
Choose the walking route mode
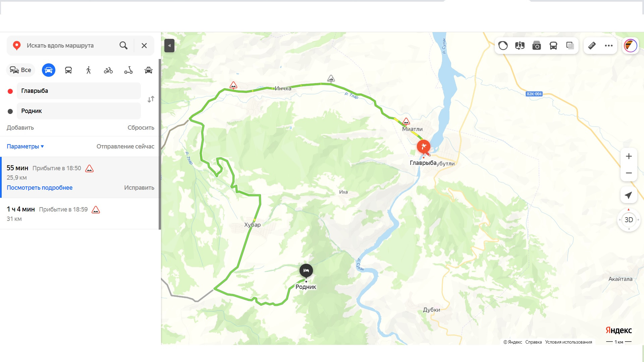89,70
